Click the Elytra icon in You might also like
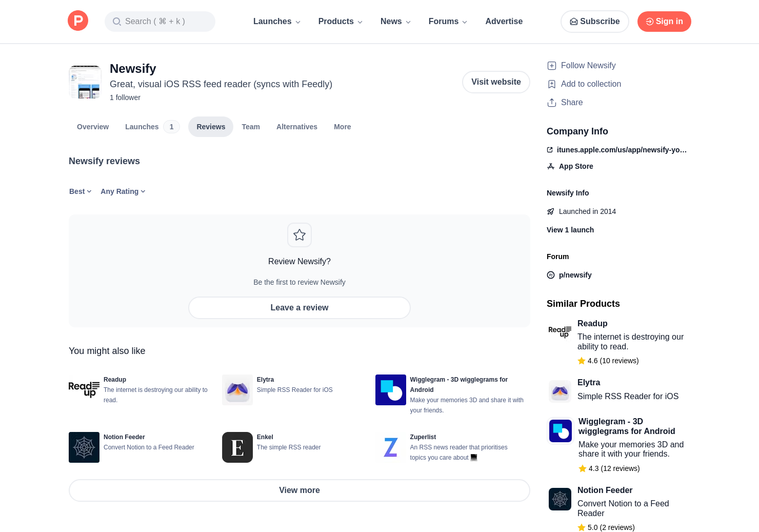Image resolution: width=759 pixels, height=532 pixels. coord(237,390)
